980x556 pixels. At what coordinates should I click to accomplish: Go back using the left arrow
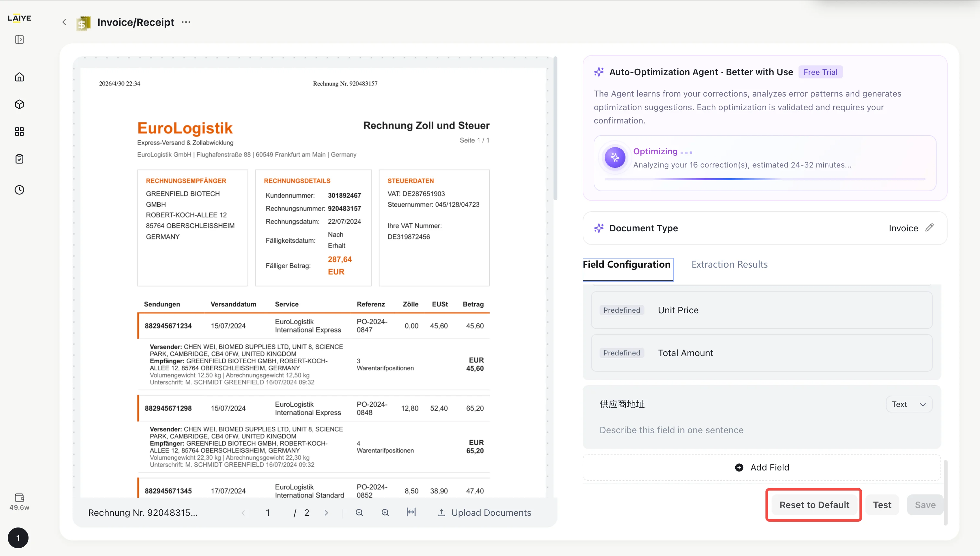point(64,22)
